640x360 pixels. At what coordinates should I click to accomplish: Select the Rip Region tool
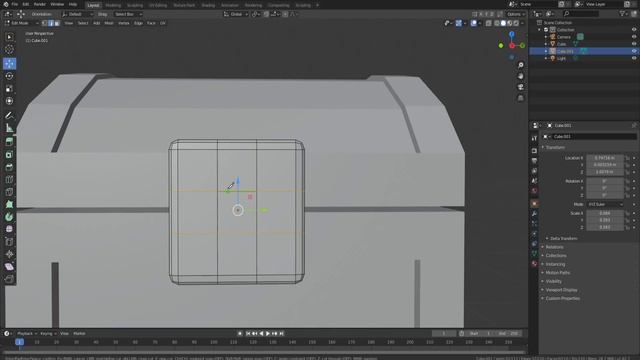pos(9,279)
